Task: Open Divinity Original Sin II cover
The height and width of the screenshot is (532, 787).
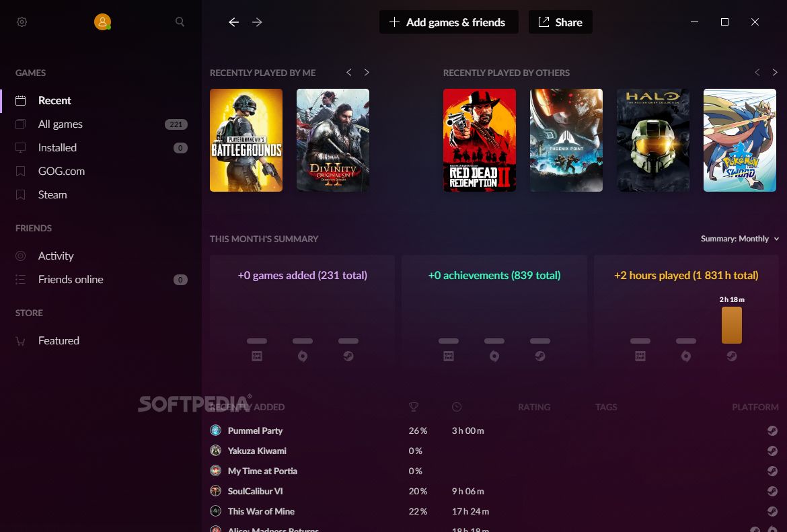Action: point(333,140)
